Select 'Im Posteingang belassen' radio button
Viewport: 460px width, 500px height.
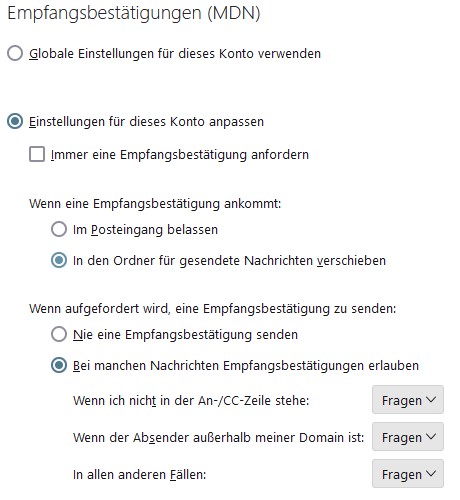[59, 229]
